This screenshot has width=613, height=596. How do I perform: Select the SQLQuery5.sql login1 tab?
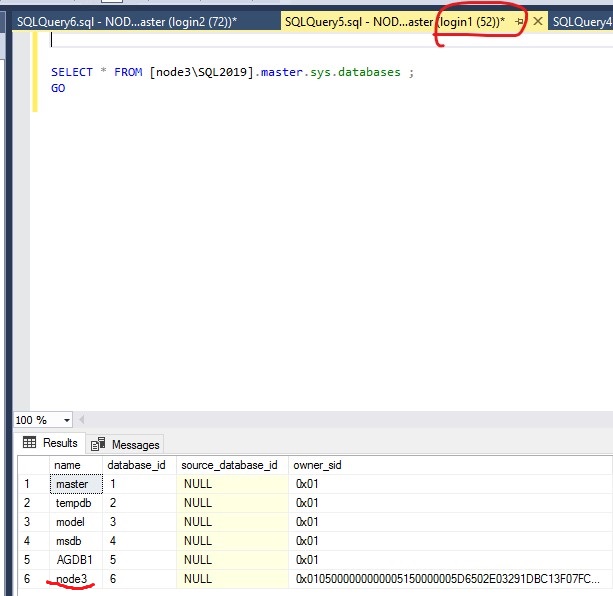395,21
